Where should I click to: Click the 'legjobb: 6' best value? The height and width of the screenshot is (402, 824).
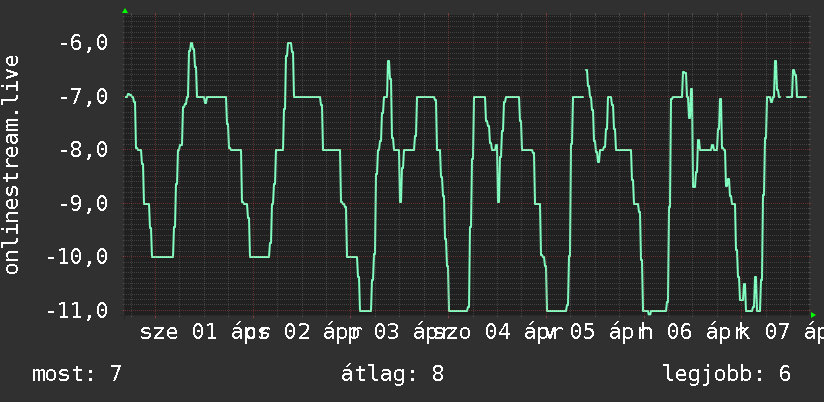[727, 374]
